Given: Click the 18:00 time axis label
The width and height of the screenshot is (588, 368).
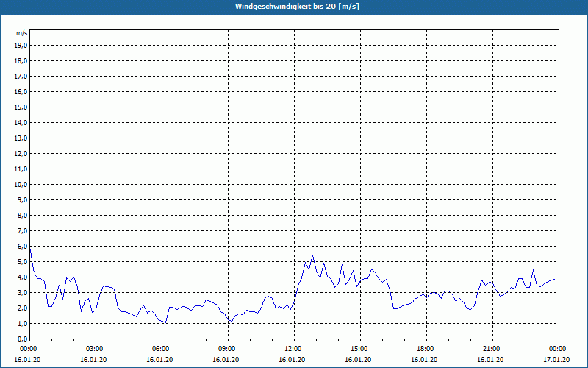Looking at the screenshot, I should (x=426, y=349).
